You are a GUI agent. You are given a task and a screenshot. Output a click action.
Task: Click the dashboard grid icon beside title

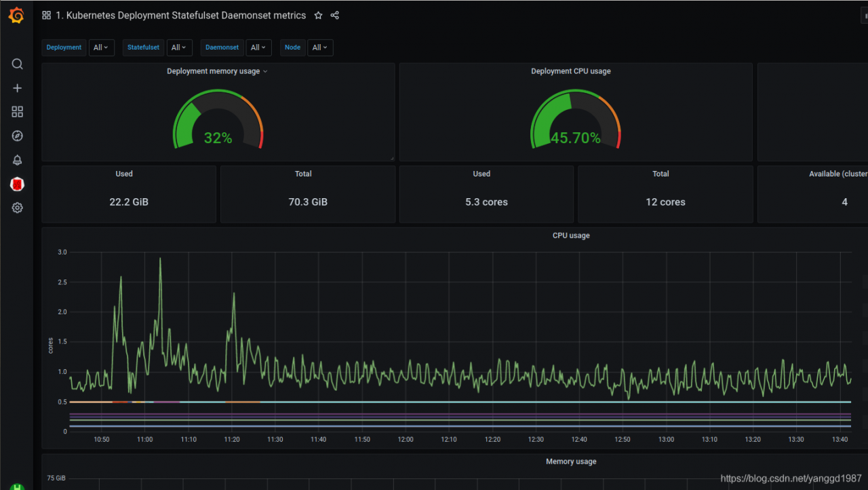point(47,16)
